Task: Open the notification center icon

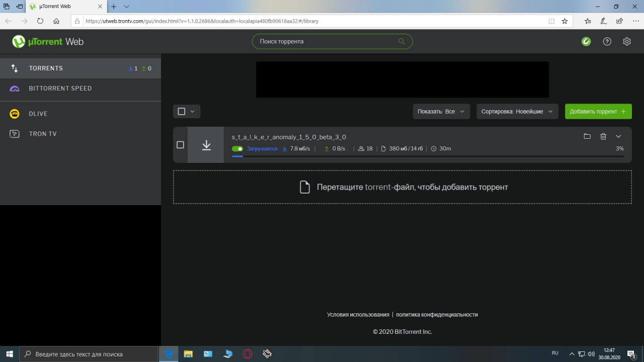Action: click(633, 354)
